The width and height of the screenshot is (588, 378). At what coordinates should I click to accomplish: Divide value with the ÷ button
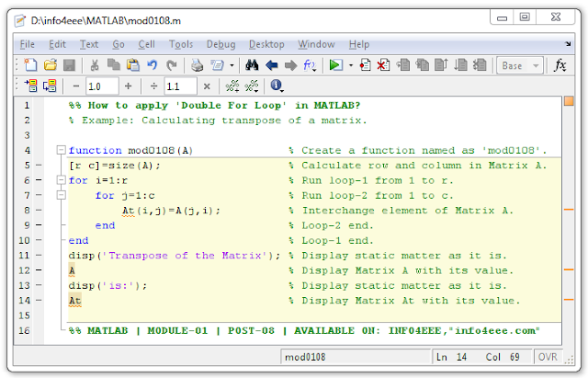pos(153,86)
